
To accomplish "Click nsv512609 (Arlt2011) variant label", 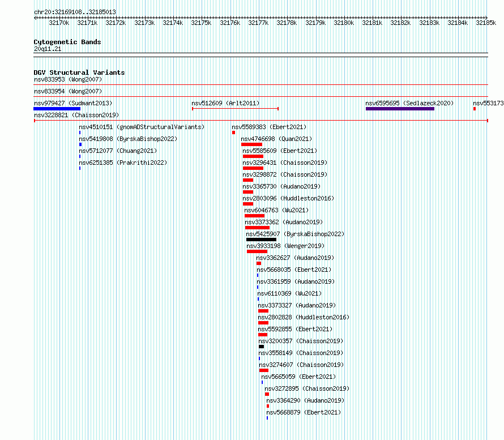I will click(x=225, y=103).
